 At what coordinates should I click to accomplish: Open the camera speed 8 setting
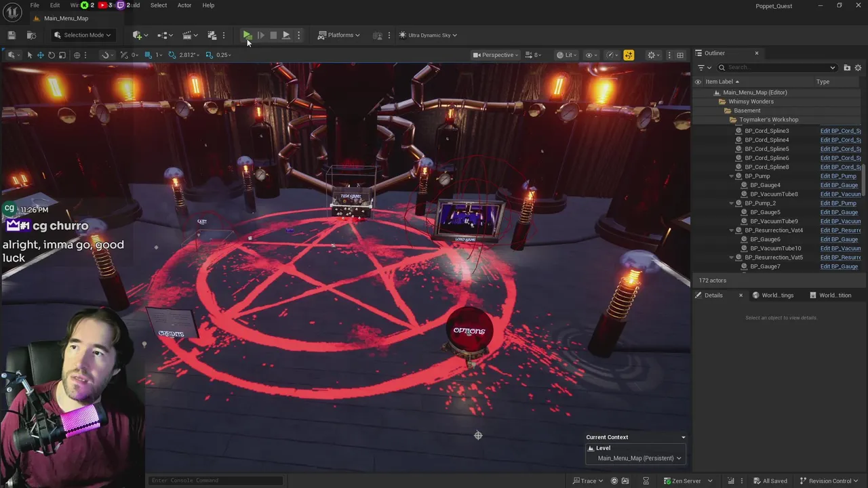(533, 55)
